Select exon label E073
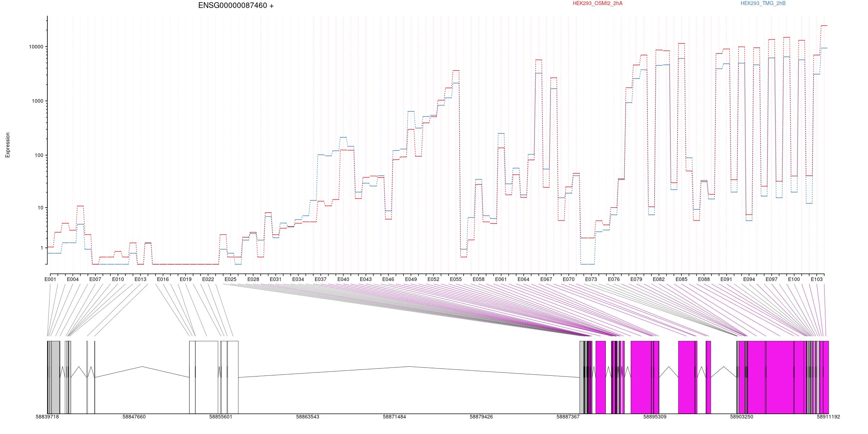The width and height of the screenshot is (868, 434). point(591,280)
